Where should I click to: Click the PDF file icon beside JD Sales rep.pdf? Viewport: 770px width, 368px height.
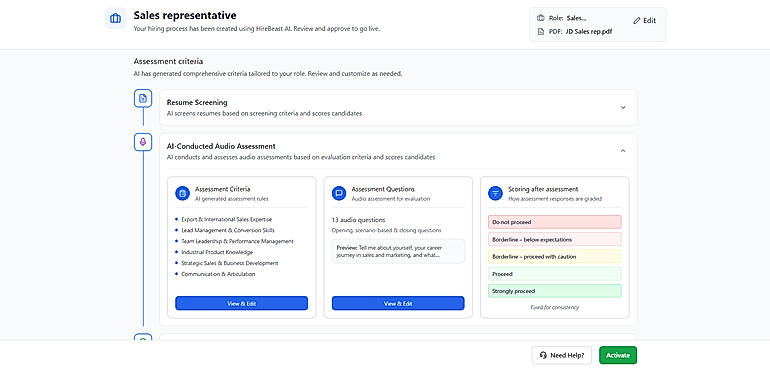pyautogui.click(x=541, y=31)
